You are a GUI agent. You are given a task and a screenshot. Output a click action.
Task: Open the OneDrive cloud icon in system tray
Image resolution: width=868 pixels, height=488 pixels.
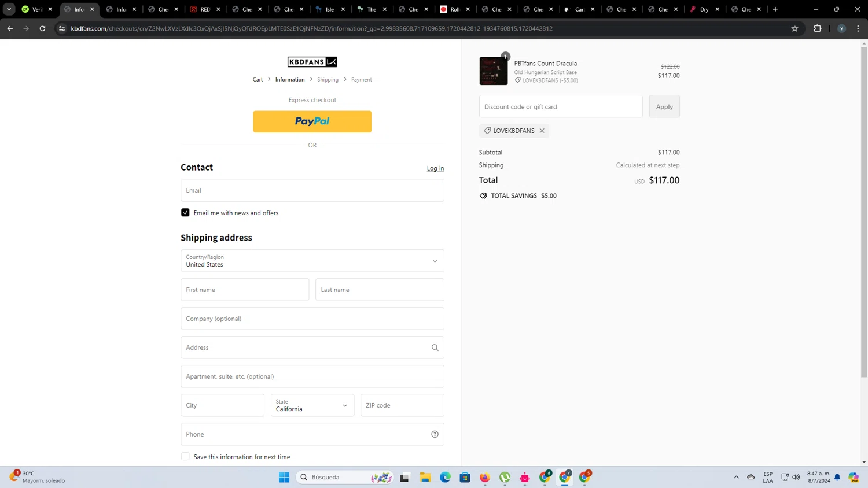tap(751, 477)
